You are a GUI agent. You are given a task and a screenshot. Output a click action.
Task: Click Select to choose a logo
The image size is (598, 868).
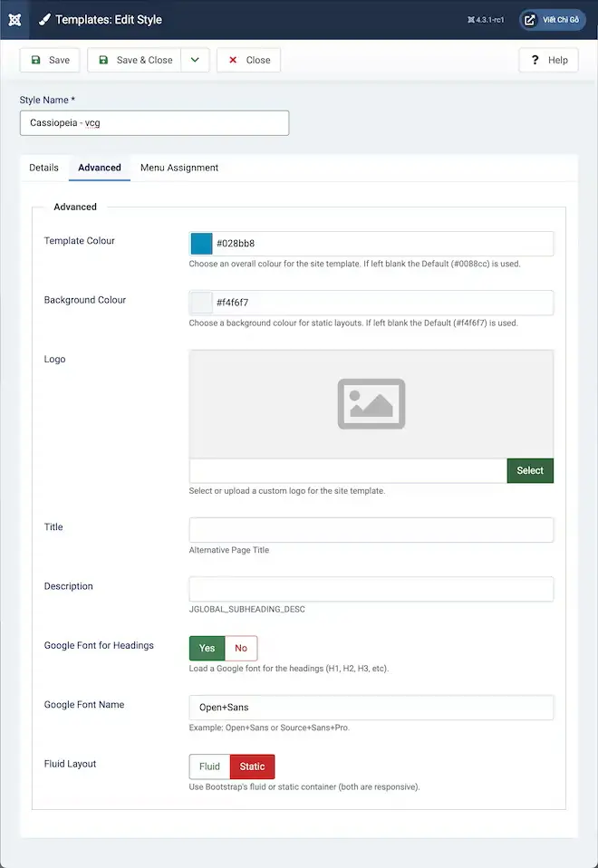coord(530,470)
